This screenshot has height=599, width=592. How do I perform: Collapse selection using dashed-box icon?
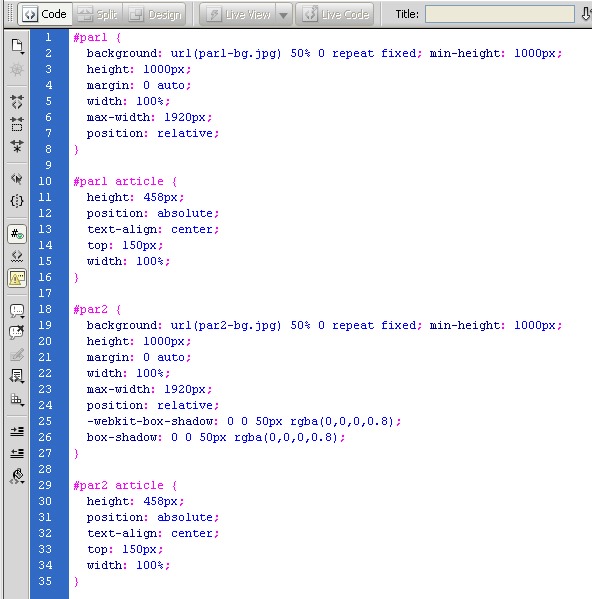click(17, 124)
